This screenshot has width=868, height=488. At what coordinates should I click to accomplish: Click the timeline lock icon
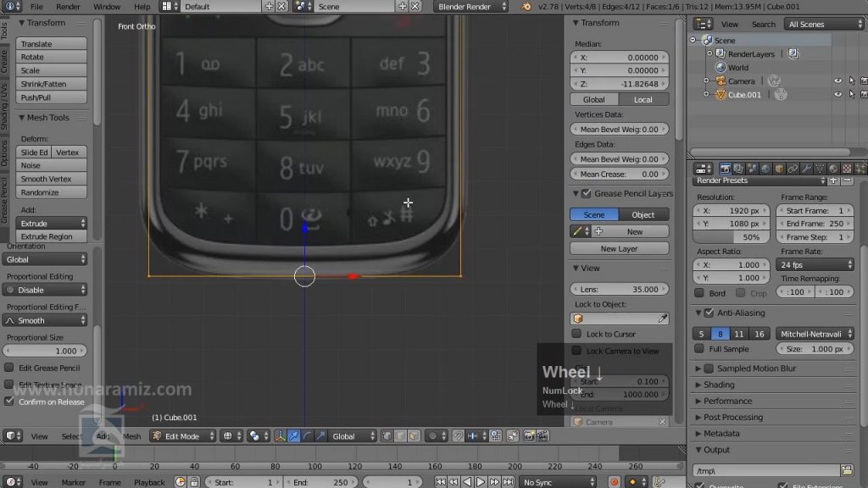(x=194, y=482)
